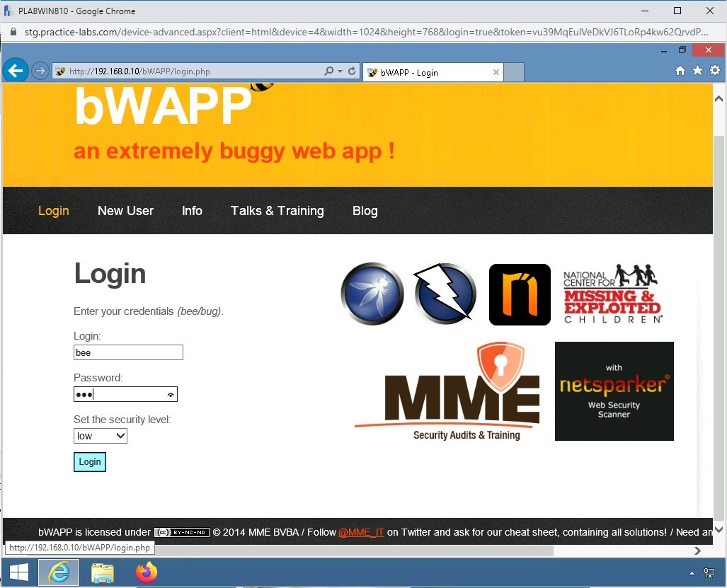Click inside the Password input field
The height and width of the screenshot is (588, 727).
(x=120, y=394)
